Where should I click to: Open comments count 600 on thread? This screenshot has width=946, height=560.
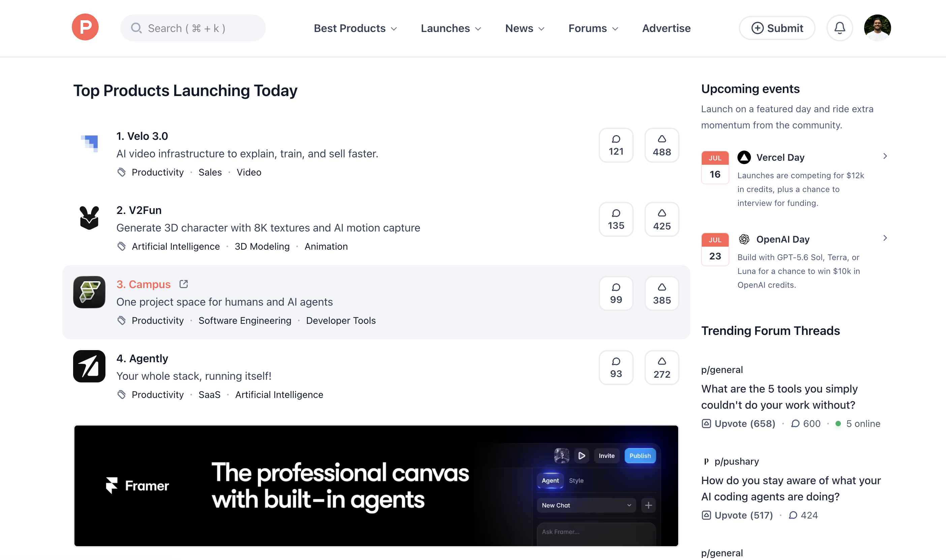806,424
